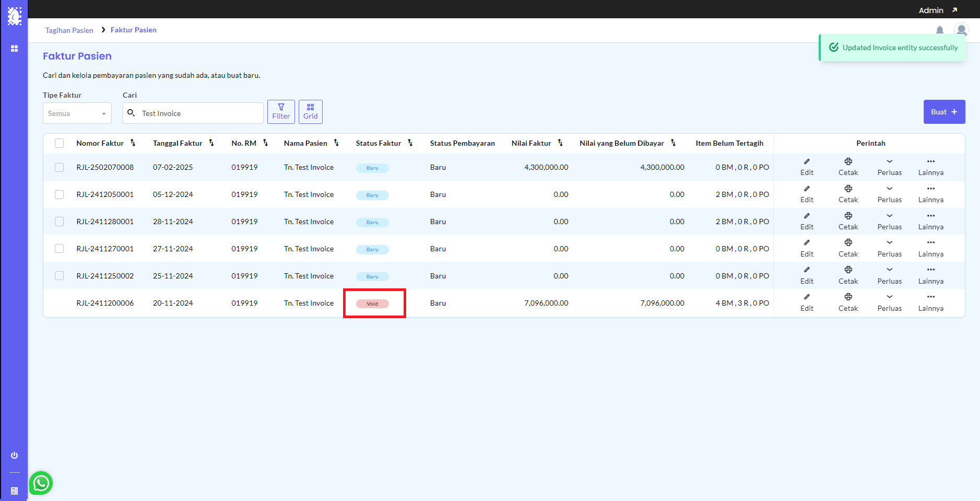Sort by Nilai Faktur column
This screenshot has width=980, height=501.
tap(560, 143)
